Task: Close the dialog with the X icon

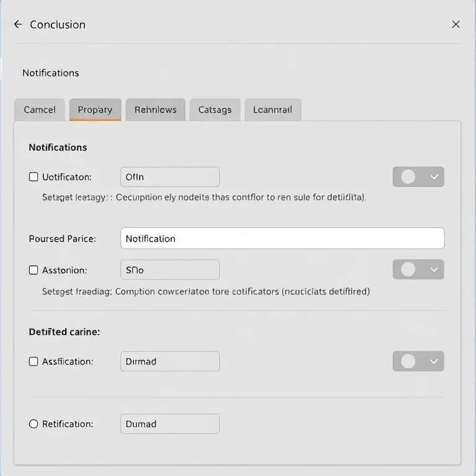Action: click(456, 24)
